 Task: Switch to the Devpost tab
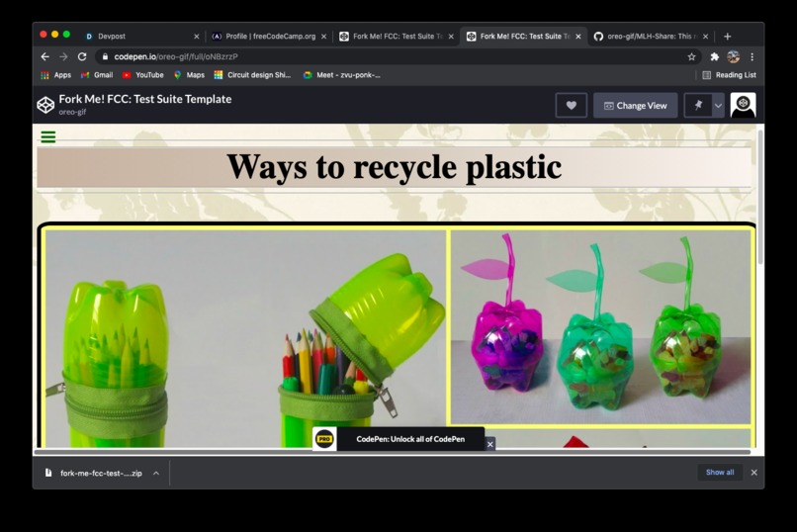[139, 36]
